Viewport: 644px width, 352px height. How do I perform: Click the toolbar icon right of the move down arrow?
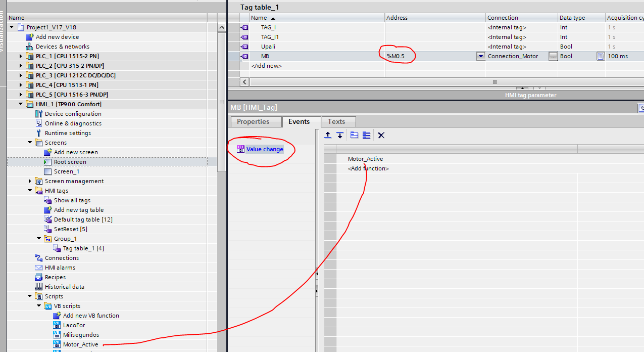point(354,135)
